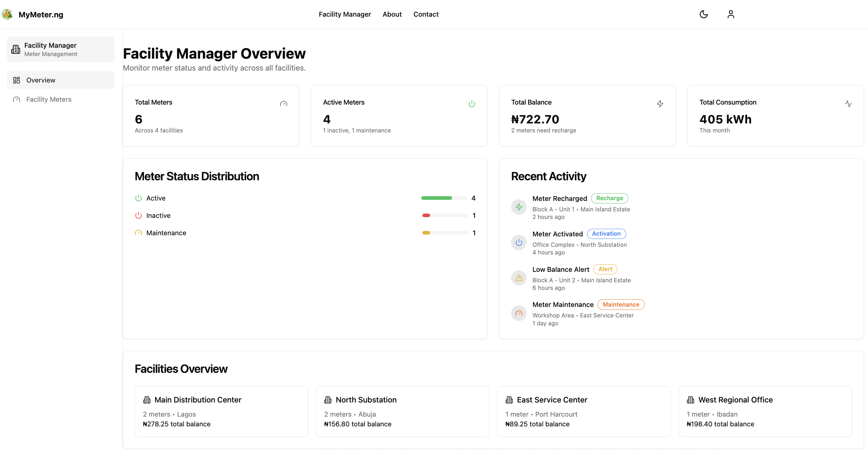Click the warning triangle icon beside Low Balance Alert

pos(519,278)
